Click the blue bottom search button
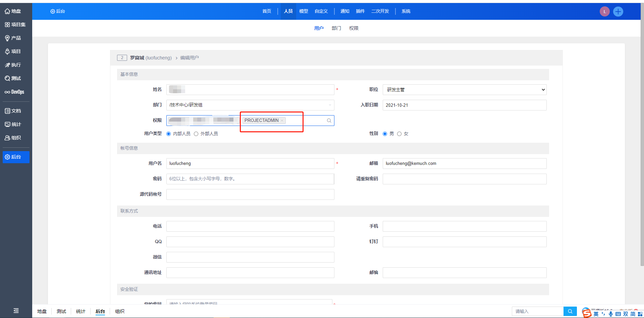 point(570,311)
